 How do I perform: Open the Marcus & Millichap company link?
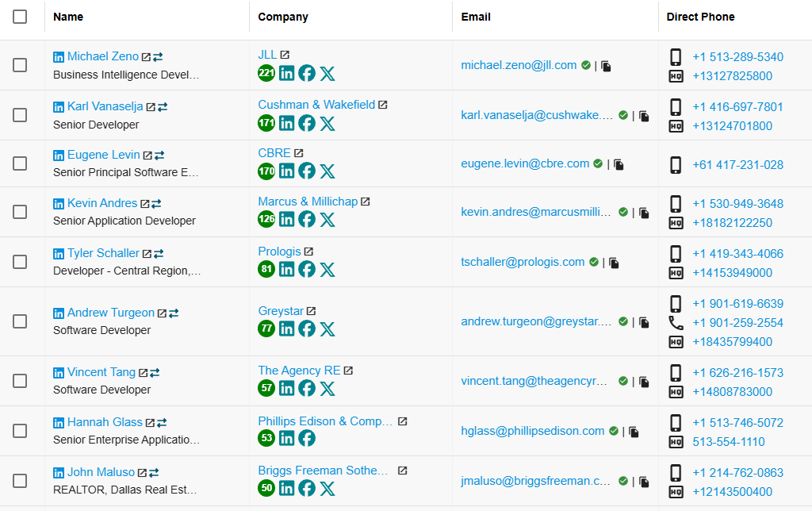(x=308, y=202)
